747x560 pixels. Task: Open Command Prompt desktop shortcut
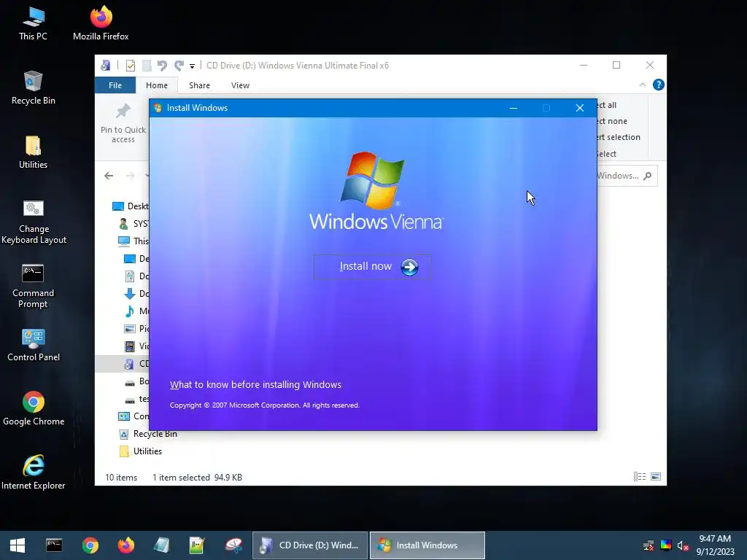point(33,286)
